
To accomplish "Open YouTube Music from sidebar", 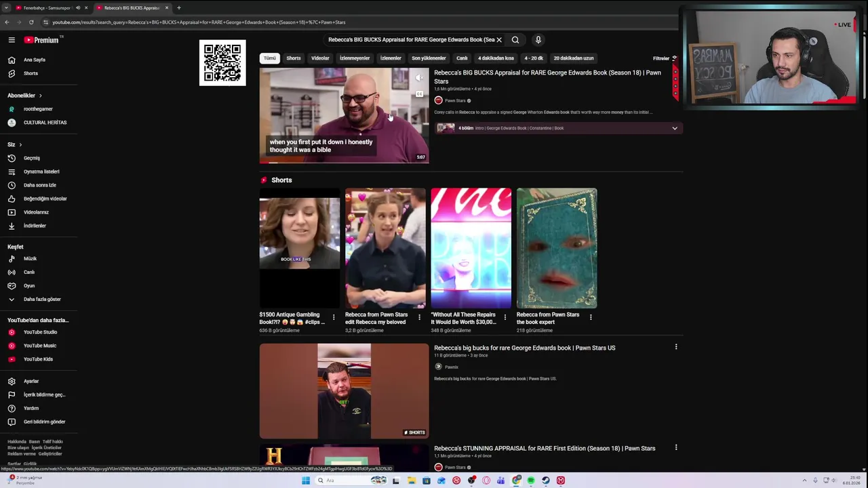I will click(40, 346).
